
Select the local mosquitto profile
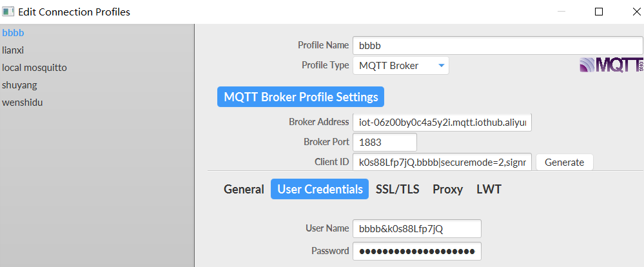pyautogui.click(x=34, y=67)
